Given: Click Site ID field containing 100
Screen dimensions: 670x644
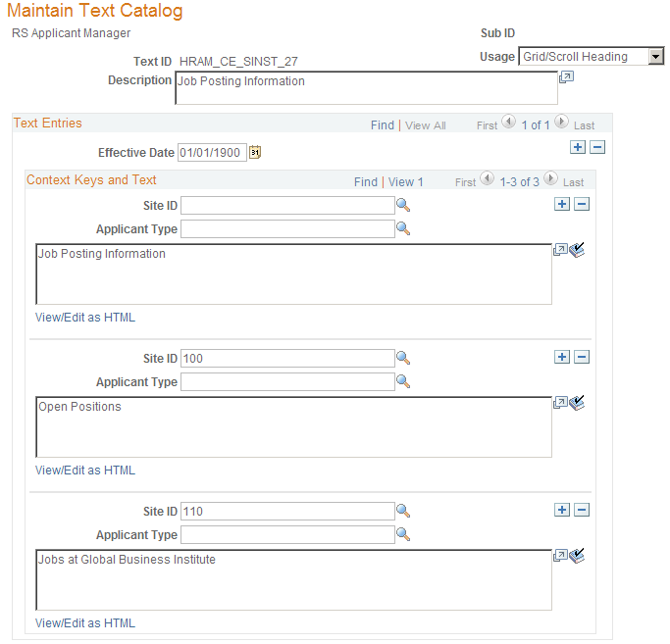Looking at the screenshot, I should [x=287, y=359].
